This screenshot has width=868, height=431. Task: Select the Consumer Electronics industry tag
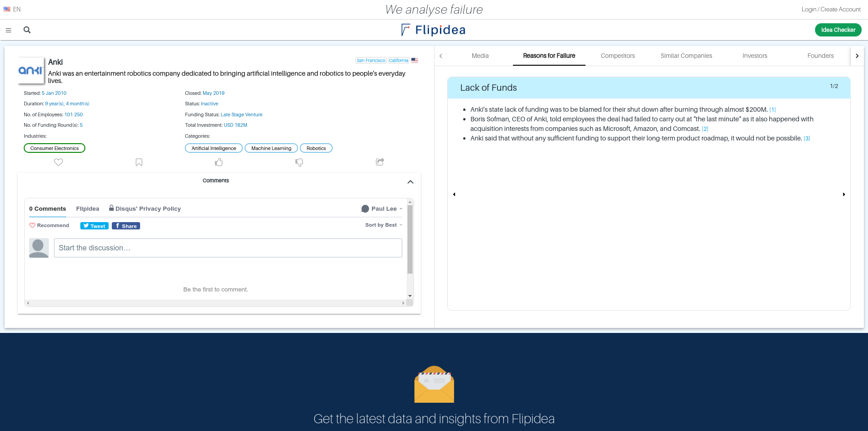(x=54, y=148)
